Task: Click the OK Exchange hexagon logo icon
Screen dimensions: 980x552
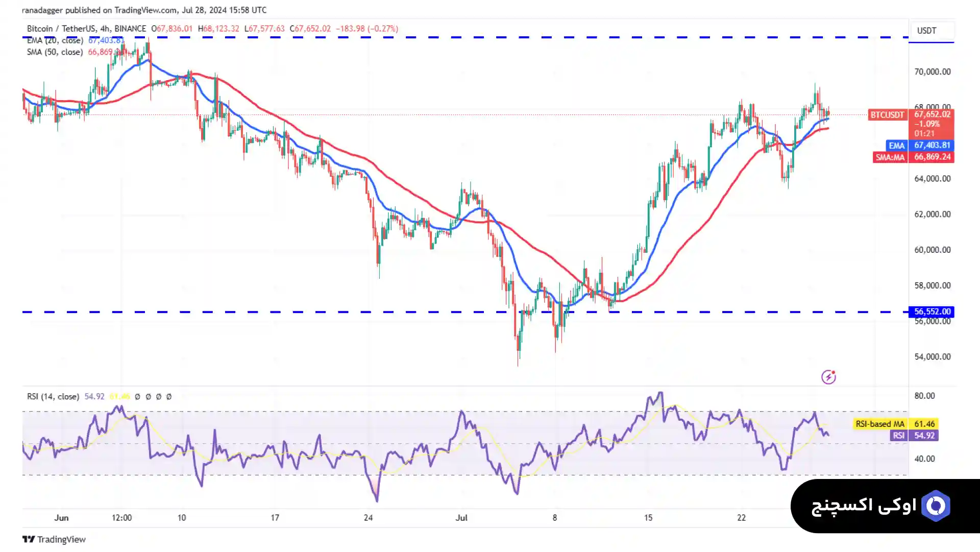Action: tap(936, 506)
